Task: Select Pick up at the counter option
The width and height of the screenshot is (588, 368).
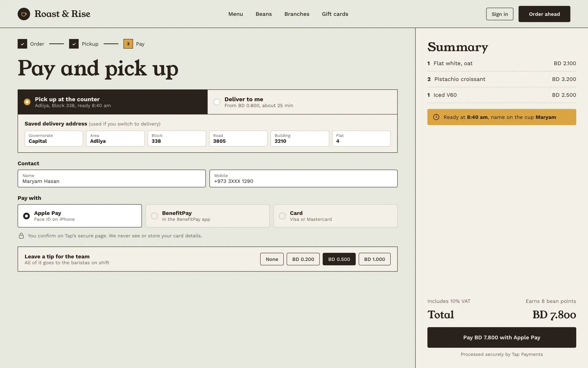Action: (x=113, y=102)
